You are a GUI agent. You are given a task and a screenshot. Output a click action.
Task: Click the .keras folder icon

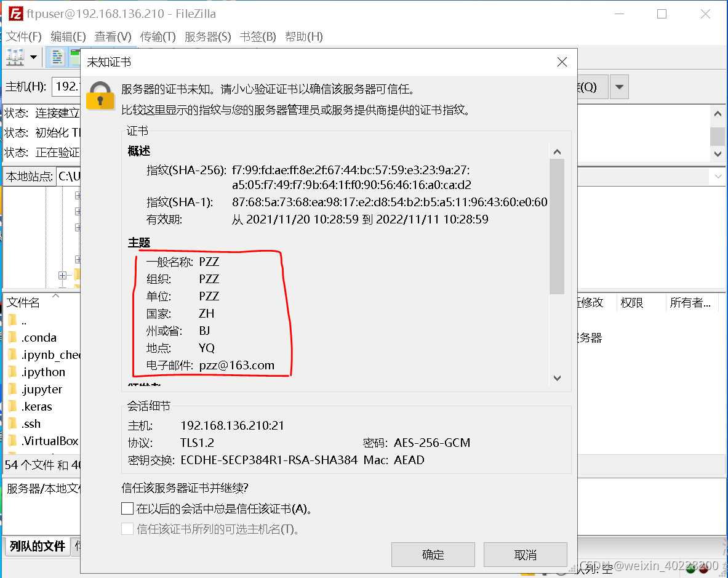coord(12,406)
